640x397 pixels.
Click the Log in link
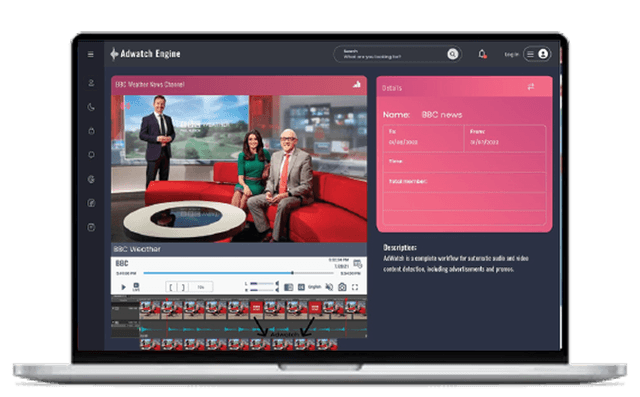(511, 54)
